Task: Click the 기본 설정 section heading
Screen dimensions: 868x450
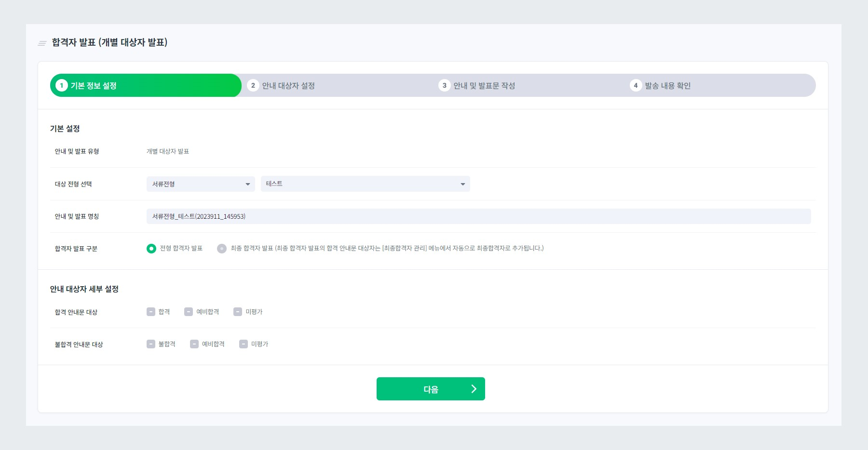Action: click(x=65, y=129)
